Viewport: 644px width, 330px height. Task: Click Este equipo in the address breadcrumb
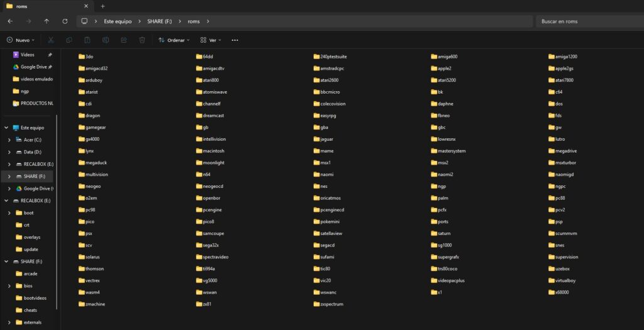pos(118,21)
